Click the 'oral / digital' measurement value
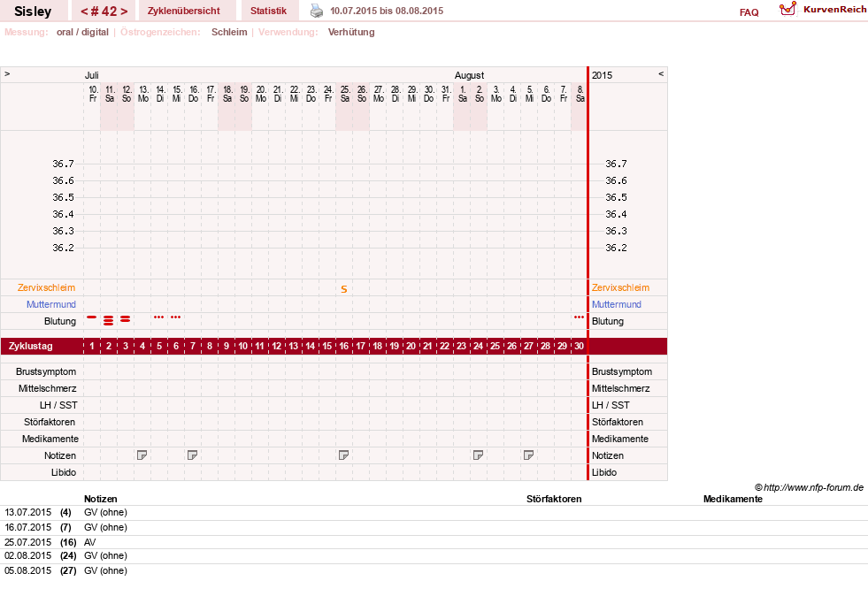The width and height of the screenshot is (868, 604). [82, 32]
